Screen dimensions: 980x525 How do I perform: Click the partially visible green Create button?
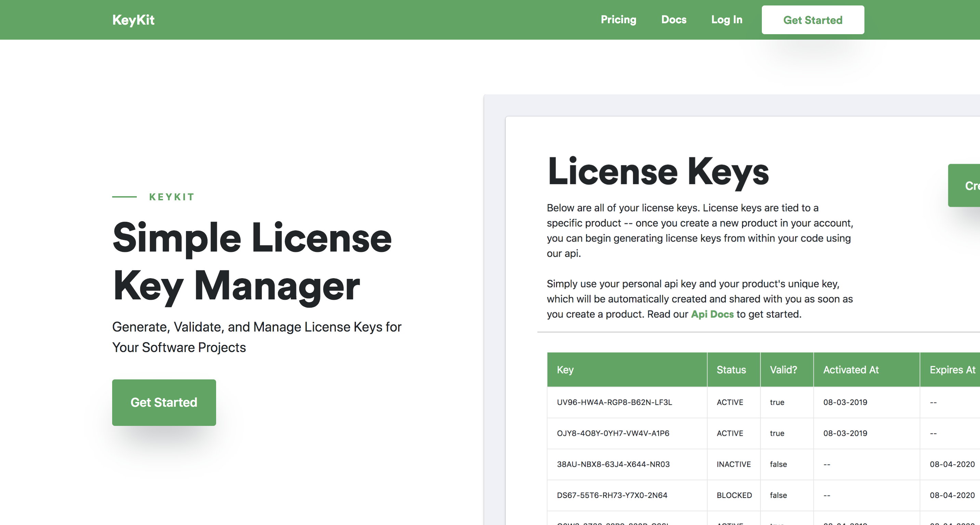click(x=964, y=186)
